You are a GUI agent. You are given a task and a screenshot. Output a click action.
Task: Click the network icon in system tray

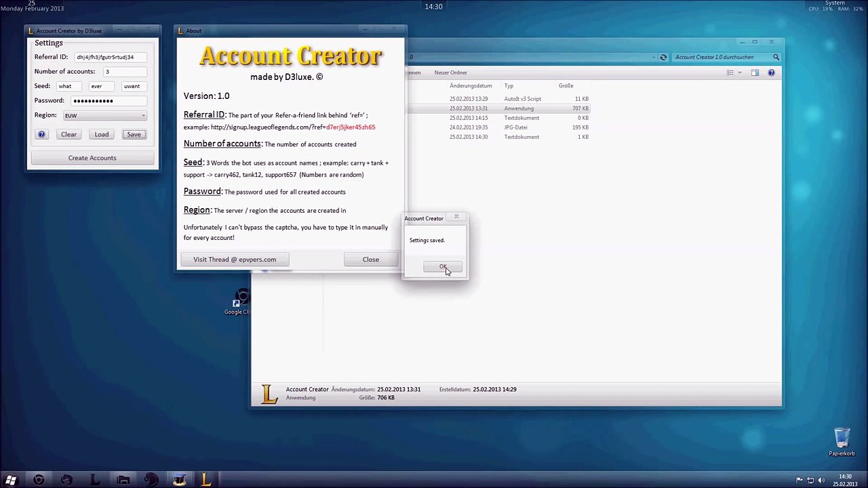click(810, 481)
